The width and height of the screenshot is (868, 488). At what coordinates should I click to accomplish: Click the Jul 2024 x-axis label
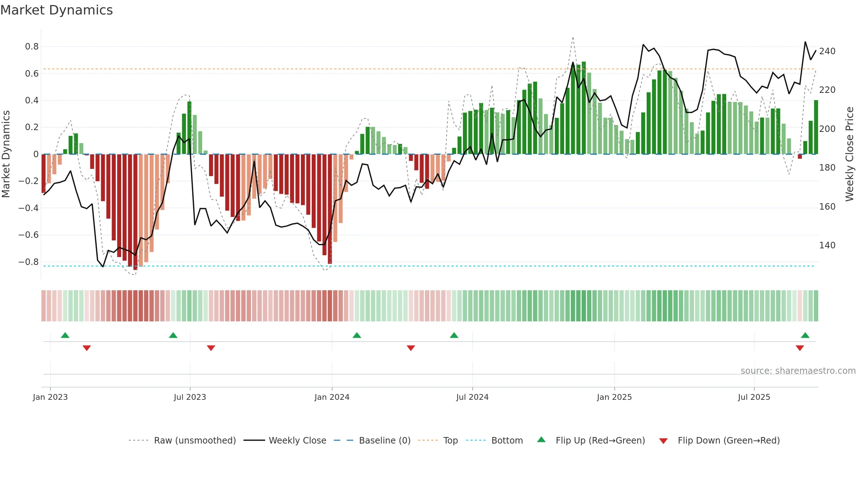(472, 397)
